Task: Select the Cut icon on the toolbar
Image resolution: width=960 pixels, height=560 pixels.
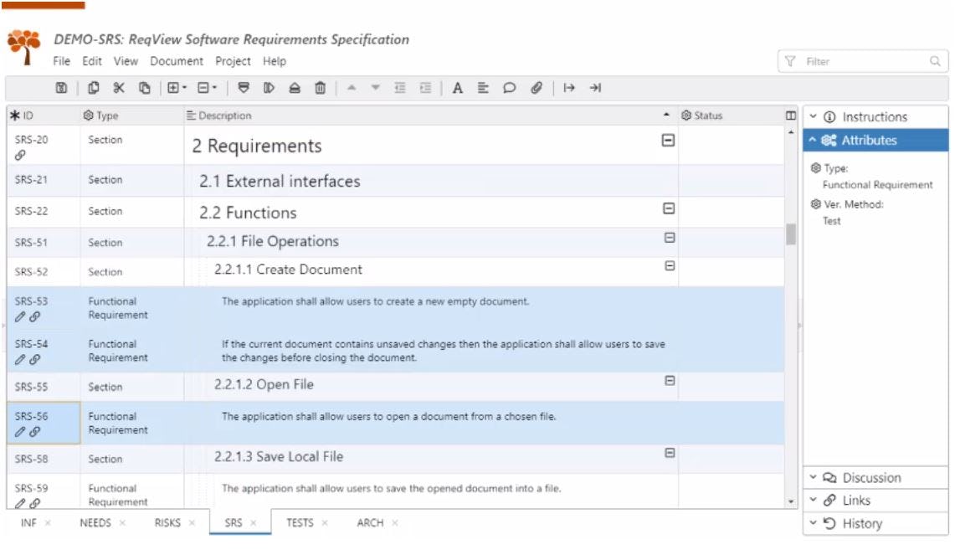Action: point(119,87)
